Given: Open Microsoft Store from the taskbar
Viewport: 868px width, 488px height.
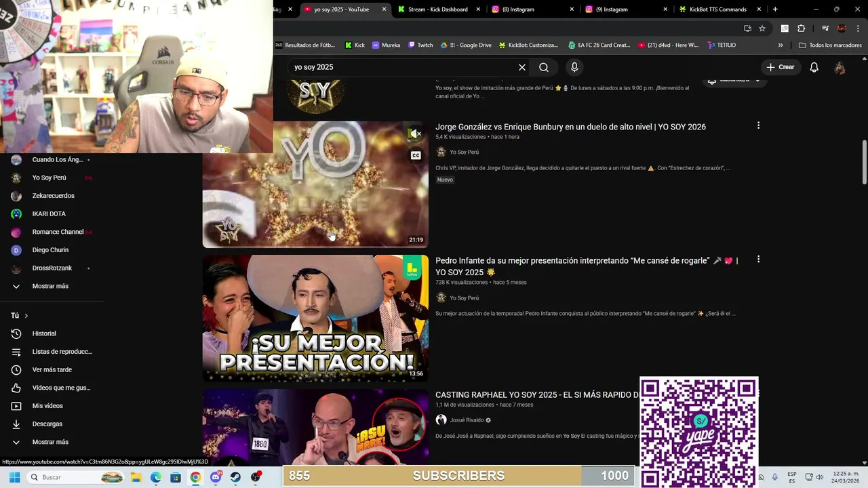Looking at the screenshot, I should tap(176, 477).
